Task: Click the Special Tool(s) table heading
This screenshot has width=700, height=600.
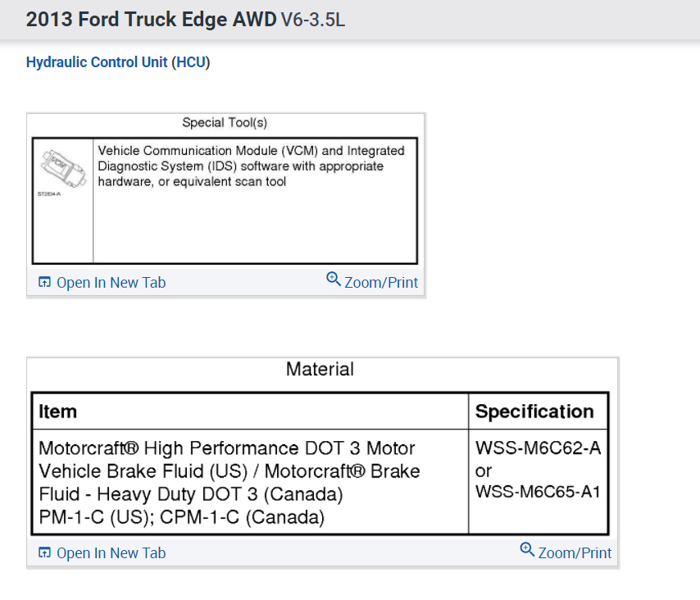Action: pyautogui.click(x=225, y=123)
